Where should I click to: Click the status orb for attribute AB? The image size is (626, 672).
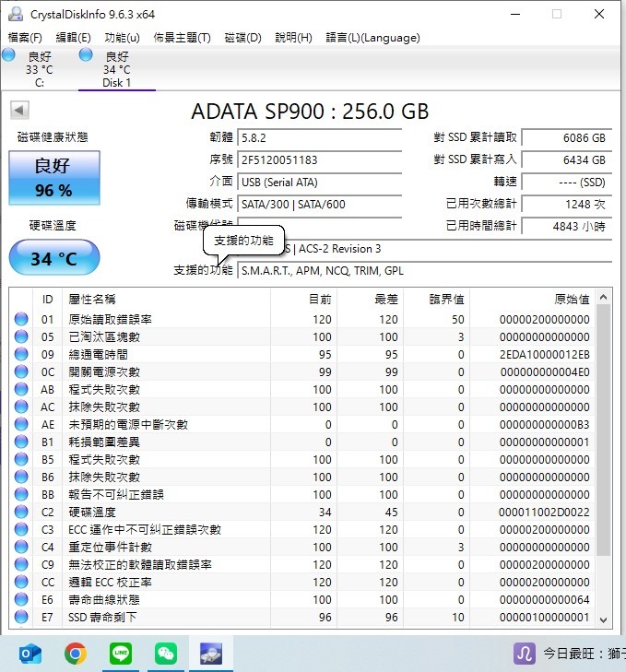coord(21,390)
